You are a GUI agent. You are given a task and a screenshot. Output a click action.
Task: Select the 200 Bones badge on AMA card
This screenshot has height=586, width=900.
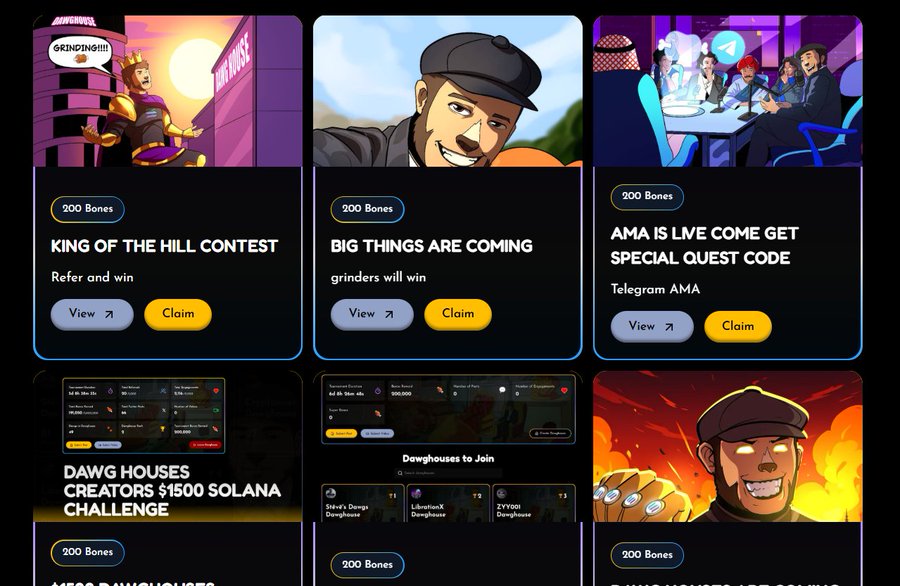click(x=647, y=196)
